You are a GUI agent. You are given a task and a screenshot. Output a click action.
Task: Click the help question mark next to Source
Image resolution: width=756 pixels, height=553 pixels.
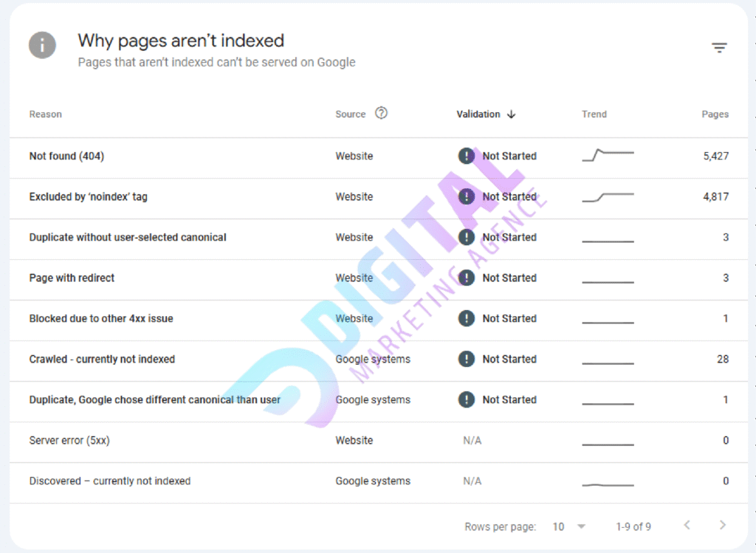pos(381,113)
